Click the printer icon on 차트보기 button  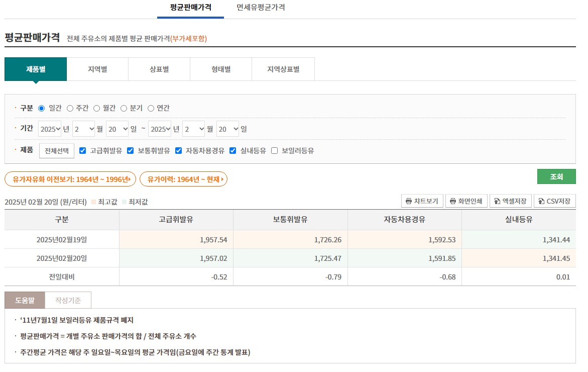point(408,201)
